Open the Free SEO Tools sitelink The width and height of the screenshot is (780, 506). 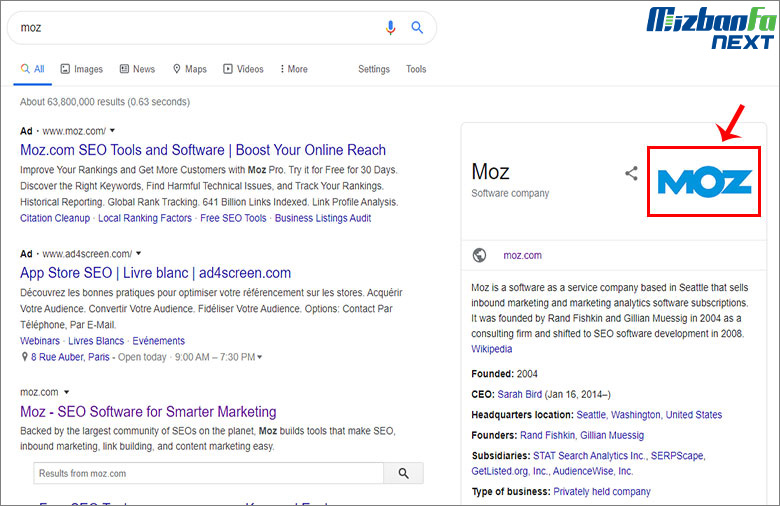[x=233, y=218]
